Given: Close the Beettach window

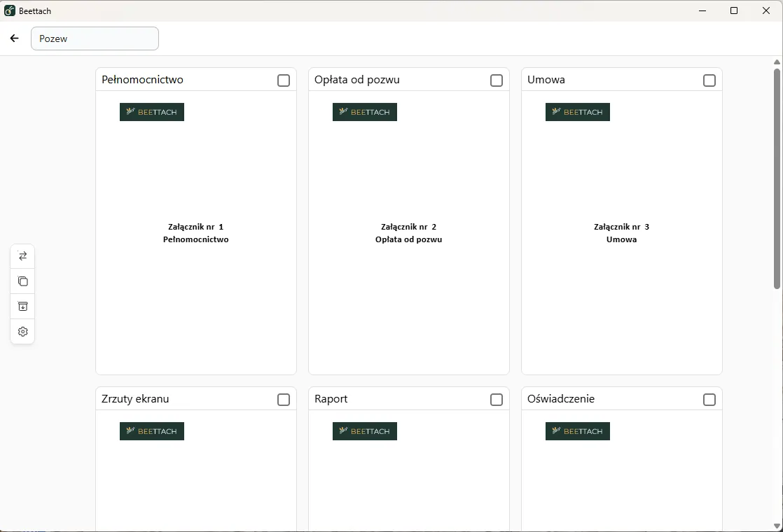Looking at the screenshot, I should pos(766,10).
